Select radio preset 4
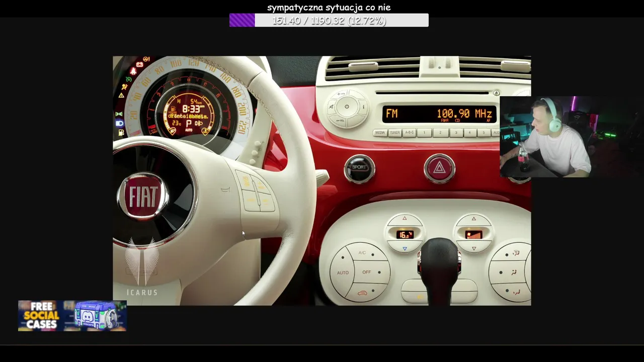 point(470,133)
